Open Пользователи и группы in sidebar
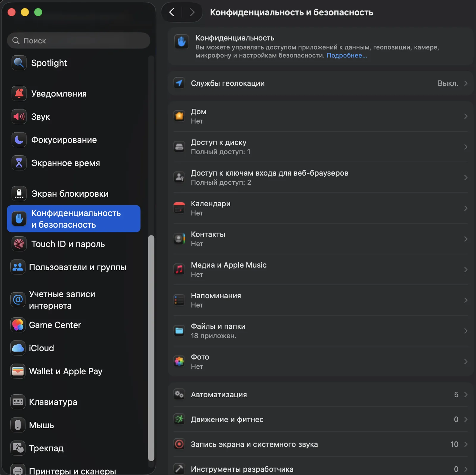 click(x=73, y=267)
